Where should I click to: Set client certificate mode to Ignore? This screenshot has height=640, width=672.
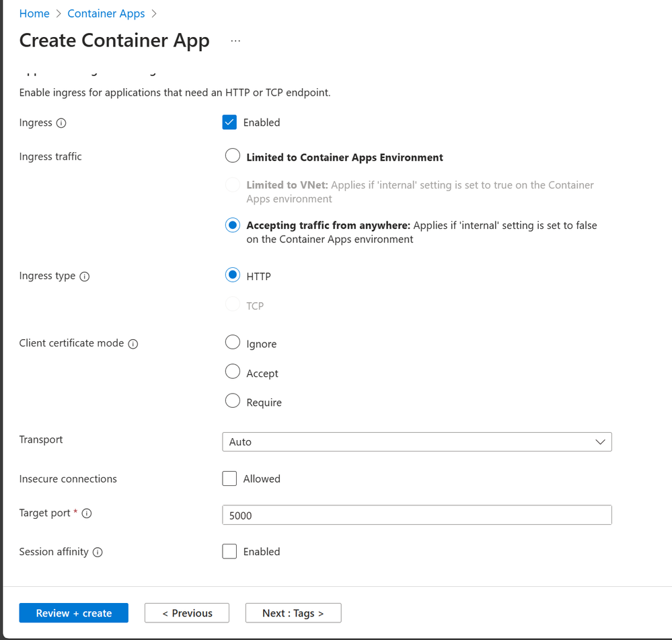coord(233,343)
